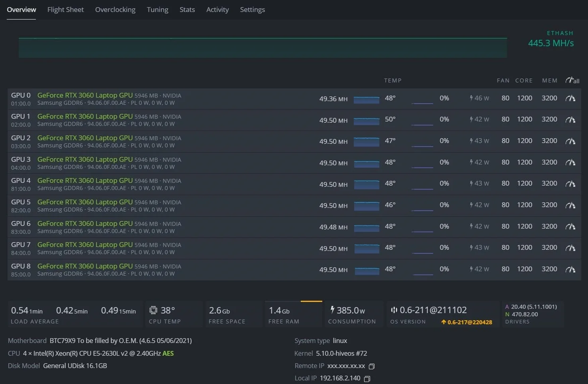Image resolution: width=588 pixels, height=384 pixels.
Task: Click GPU 3's overclock gauge icon
Action: point(570,163)
